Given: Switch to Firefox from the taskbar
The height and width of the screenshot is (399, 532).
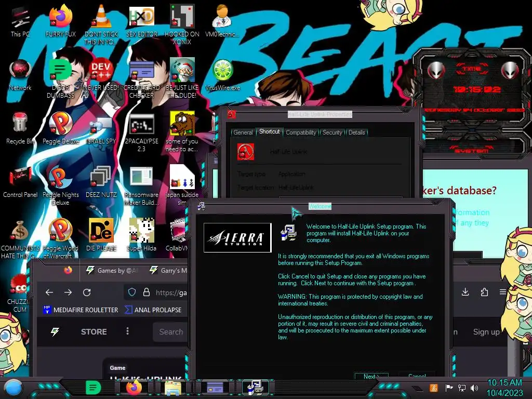Looking at the screenshot, I should [134, 388].
